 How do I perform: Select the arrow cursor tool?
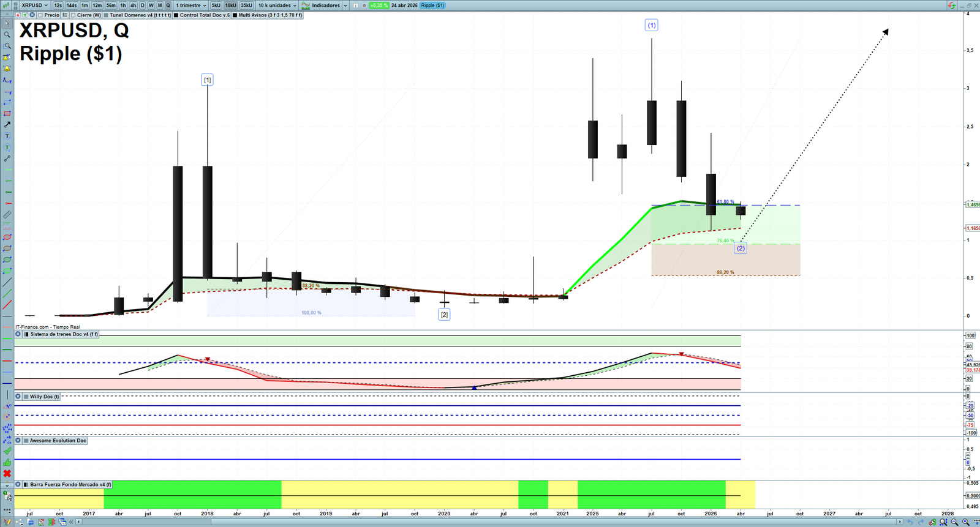7,23
